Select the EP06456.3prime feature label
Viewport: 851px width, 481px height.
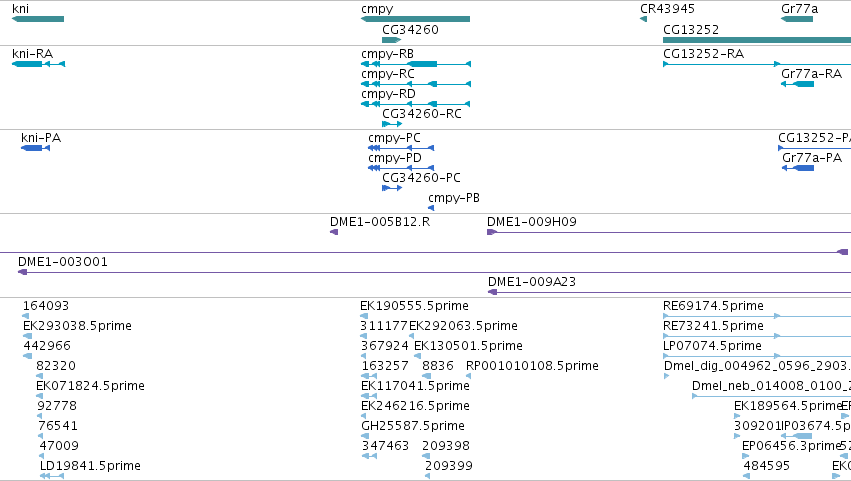[791, 446]
